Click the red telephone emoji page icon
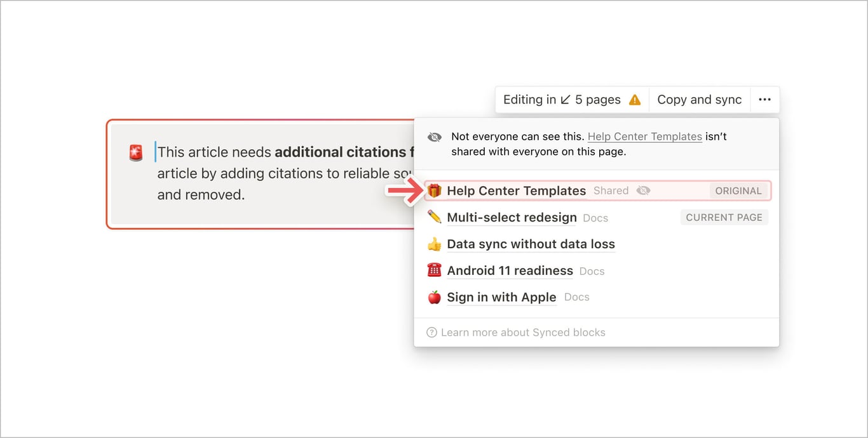 (x=434, y=270)
